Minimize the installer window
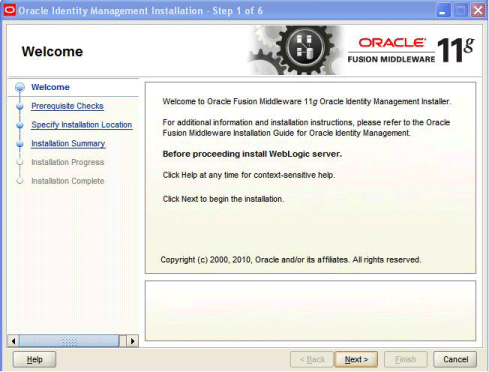 click(x=443, y=11)
